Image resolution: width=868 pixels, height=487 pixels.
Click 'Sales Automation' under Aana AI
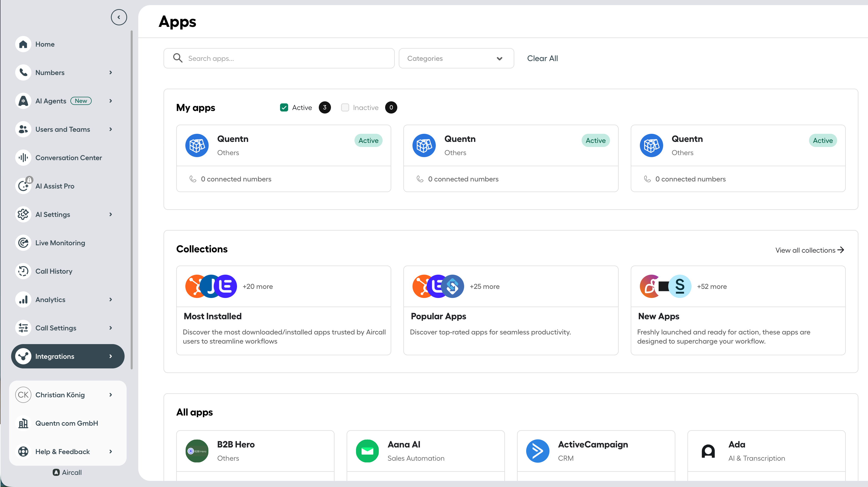[416, 458]
